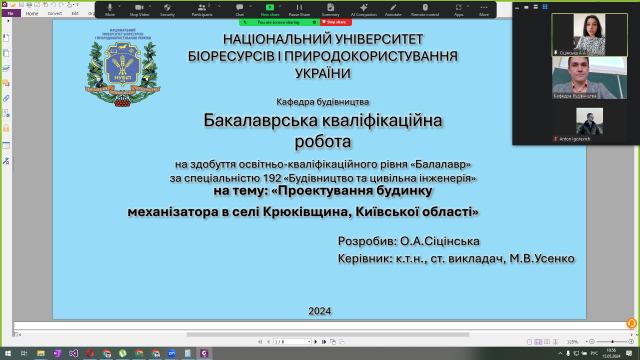The height and width of the screenshot is (360, 640).
Task: Open the Participants panel
Action: click(202, 10)
